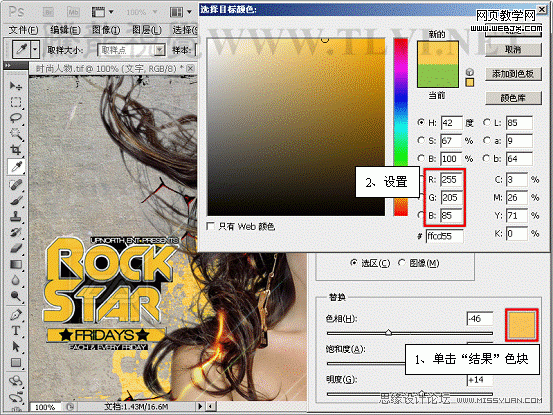Click the out-of-gamut warning icon
Screen dimensions: 553x415
469,72
